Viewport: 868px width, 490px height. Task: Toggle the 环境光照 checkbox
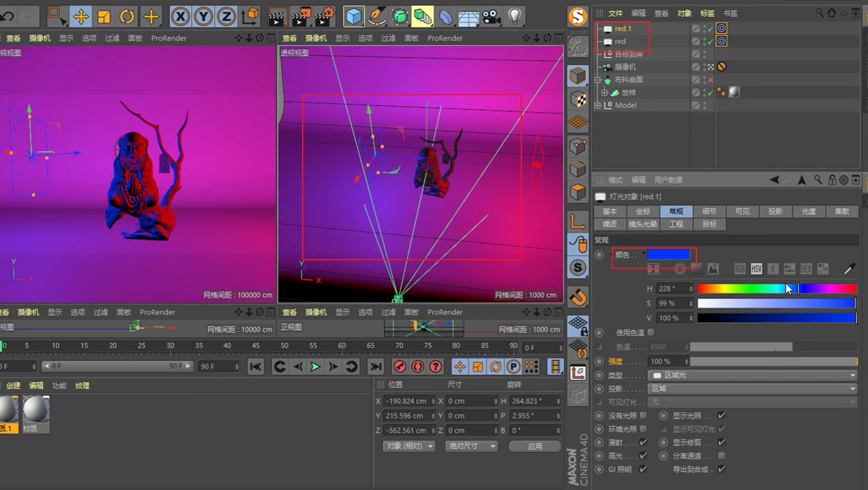[643, 429]
